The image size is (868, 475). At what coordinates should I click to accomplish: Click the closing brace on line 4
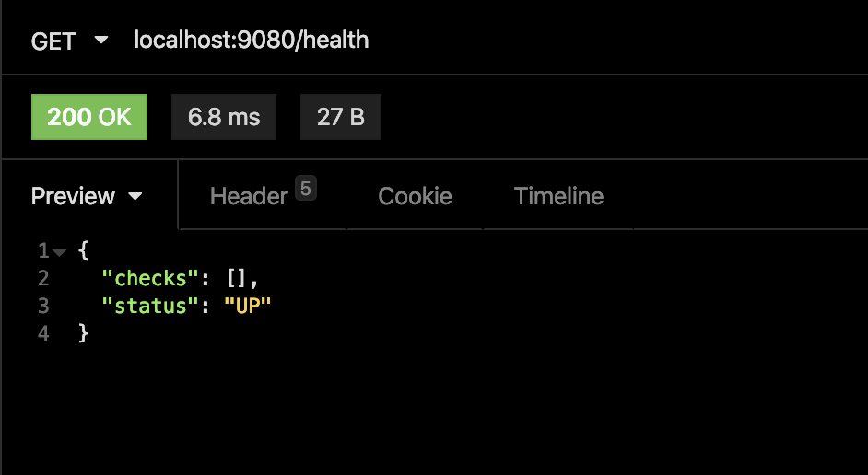pos(85,333)
